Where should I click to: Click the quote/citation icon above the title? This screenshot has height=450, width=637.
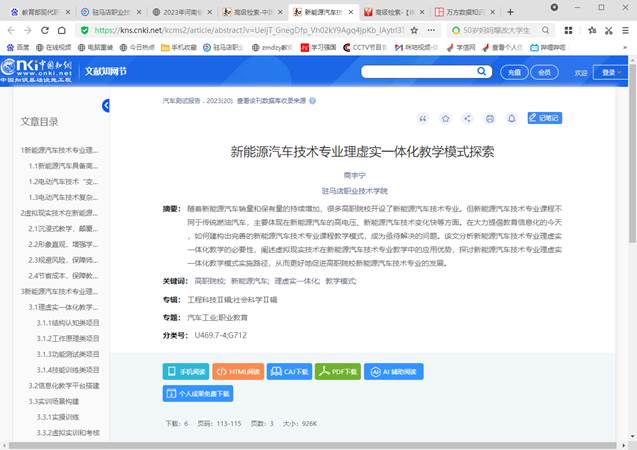pyautogui.click(x=423, y=119)
